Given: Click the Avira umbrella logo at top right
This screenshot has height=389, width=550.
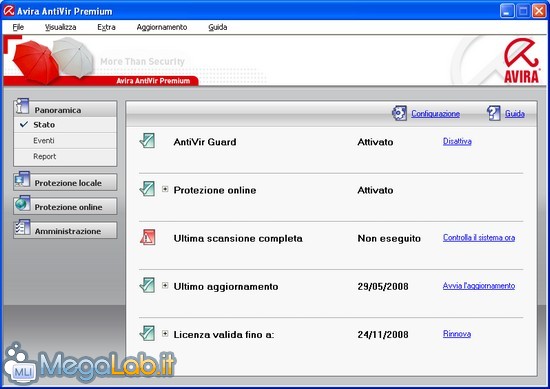Looking at the screenshot, I should (521, 60).
